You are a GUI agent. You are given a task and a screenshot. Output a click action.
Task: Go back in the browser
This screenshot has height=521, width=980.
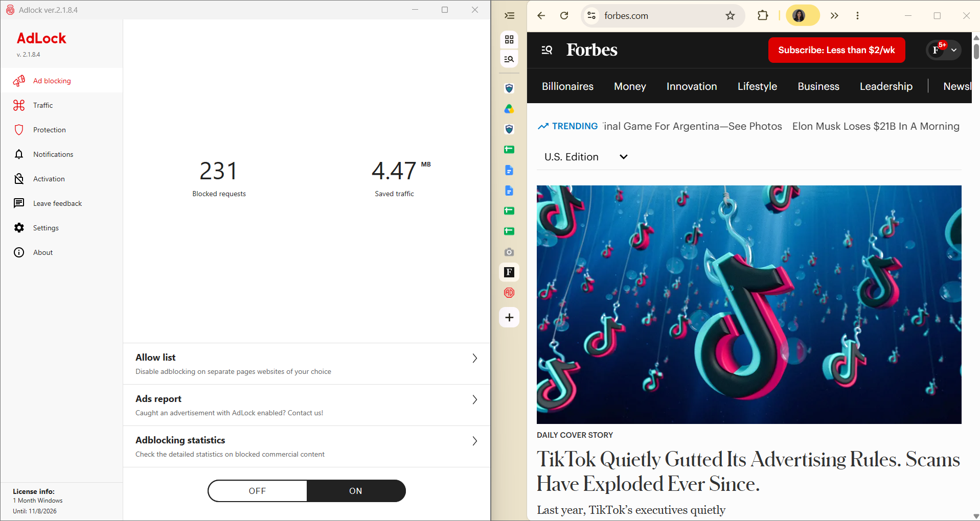(x=541, y=15)
